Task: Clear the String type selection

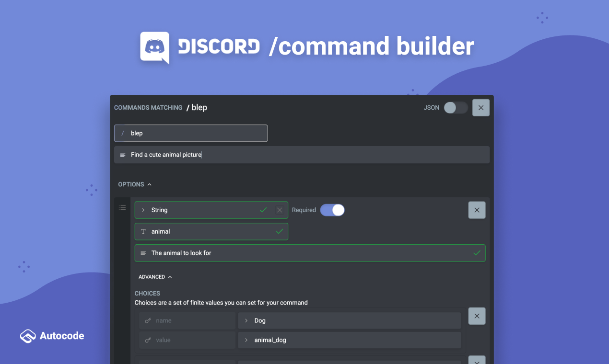Action: click(x=279, y=210)
